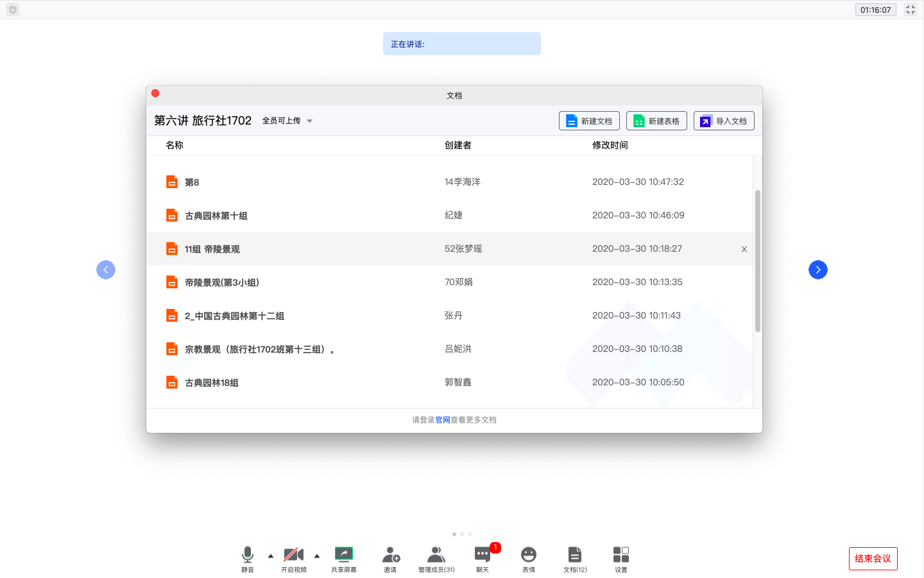Create a new spreadsheet
This screenshot has width=924, height=578.
pos(656,121)
